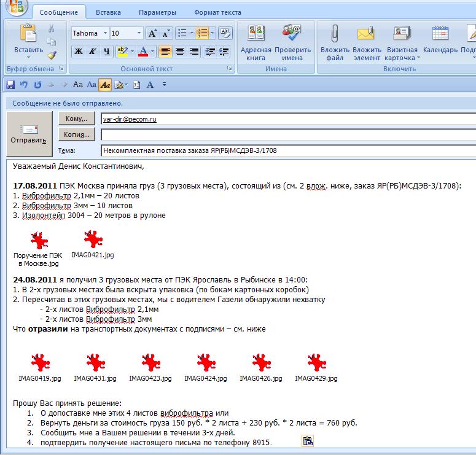Click the Check Names icon
The image size is (476, 455).
pyautogui.click(x=292, y=34)
